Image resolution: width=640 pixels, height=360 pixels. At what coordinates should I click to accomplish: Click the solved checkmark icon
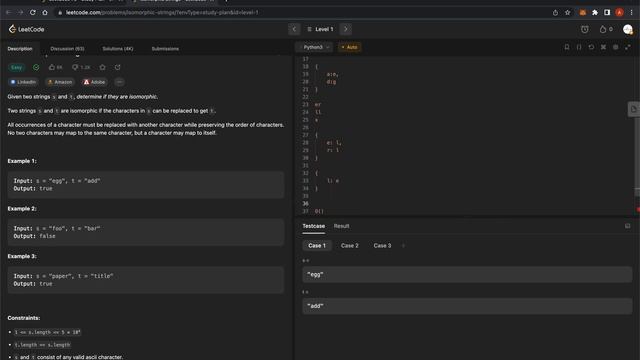(36, 67)
